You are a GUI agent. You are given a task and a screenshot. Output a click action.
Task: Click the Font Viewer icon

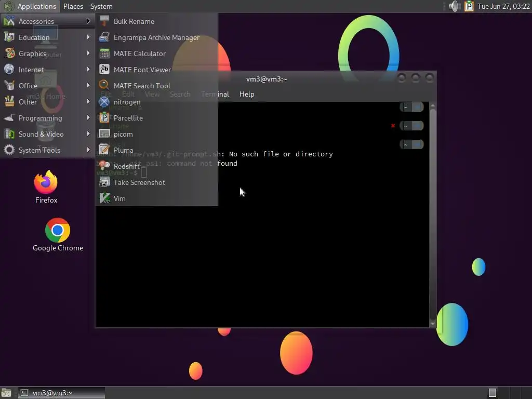tap(104, 69)
